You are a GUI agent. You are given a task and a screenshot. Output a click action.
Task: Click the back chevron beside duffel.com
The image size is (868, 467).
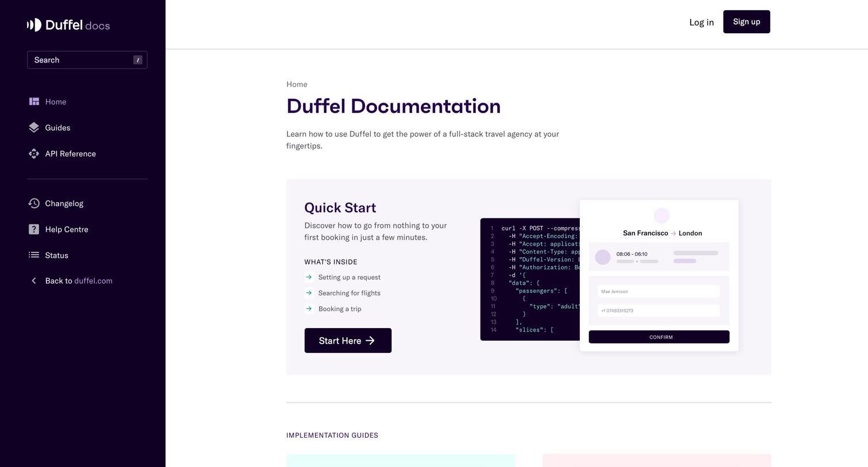tap(34, 281)
